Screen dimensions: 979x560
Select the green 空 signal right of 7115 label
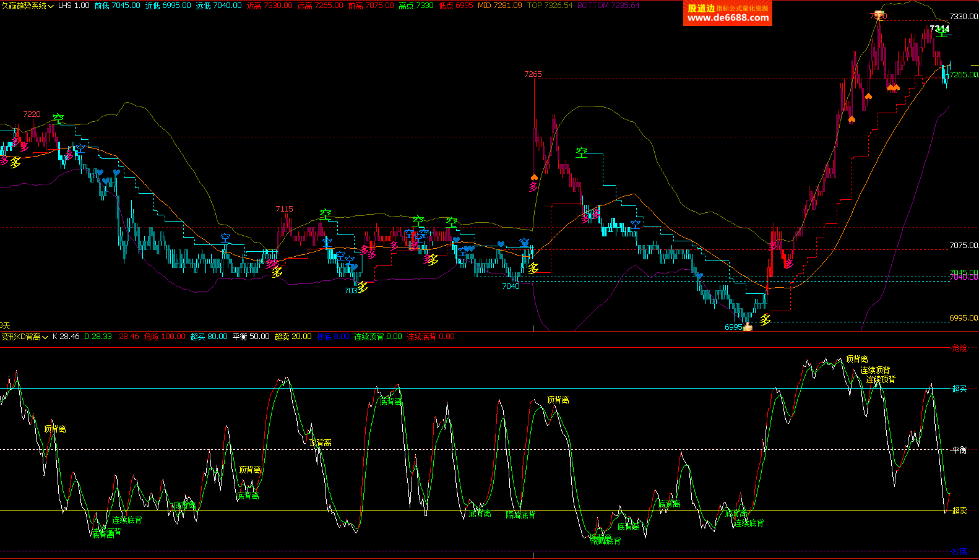tap(326, 215)
